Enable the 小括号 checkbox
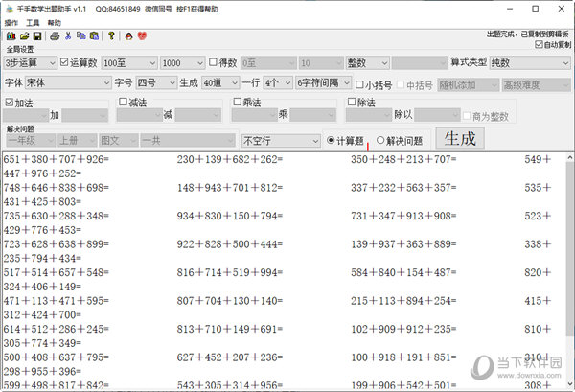This screenshot has height=392, width=575. (359, 85)
